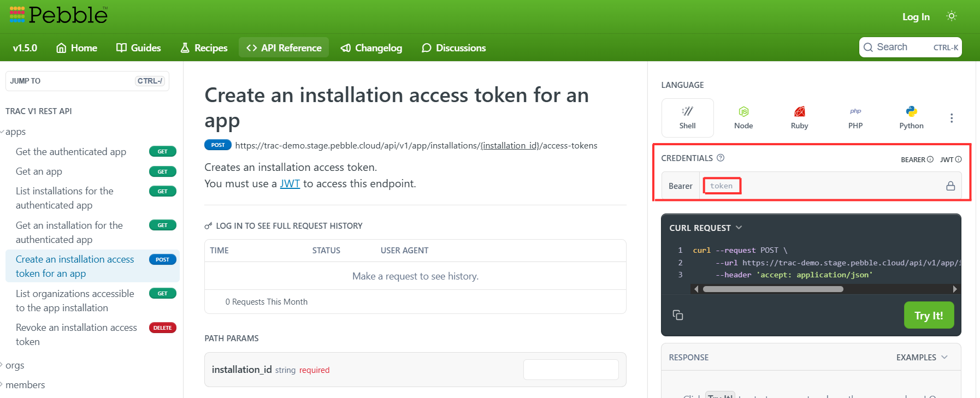
Task: Click the Credentials help question icon
Action: click(x=721, y=158)
